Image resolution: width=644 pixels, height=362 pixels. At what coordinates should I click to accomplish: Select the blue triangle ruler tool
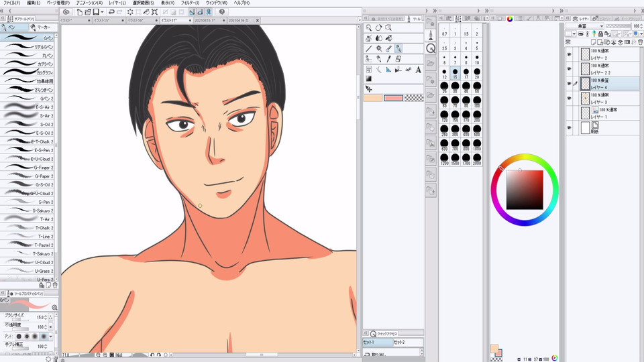[388, 70]
